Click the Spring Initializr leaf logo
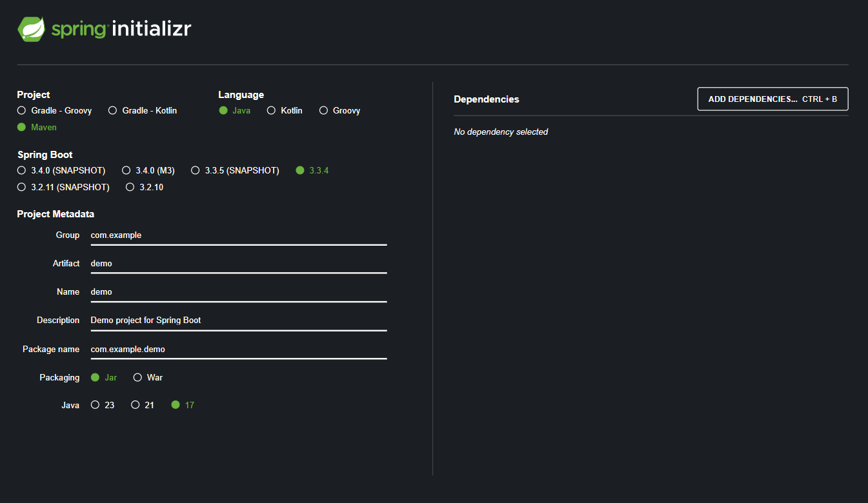 [x=32, y=29]
